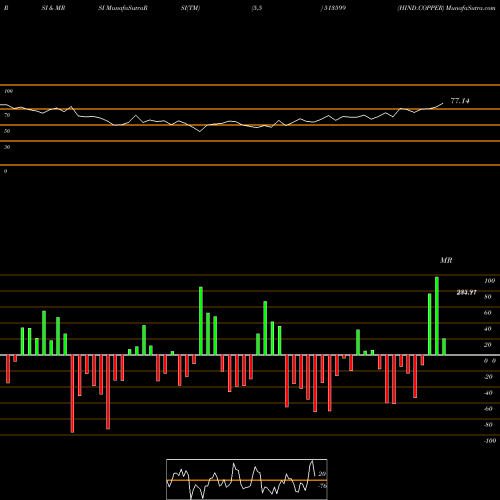
Task: Click the RSI 0 level label
Action: (5, 171)
